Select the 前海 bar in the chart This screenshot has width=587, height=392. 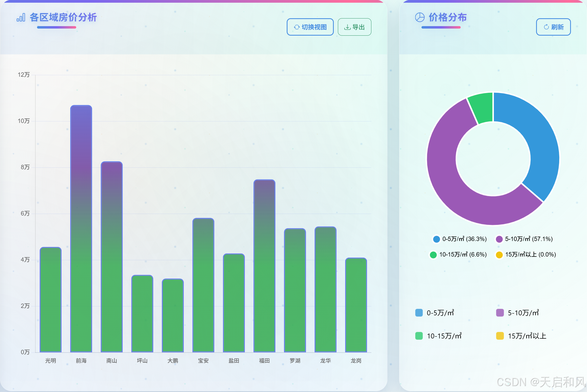pyautogui.click(x=81, y=229)
